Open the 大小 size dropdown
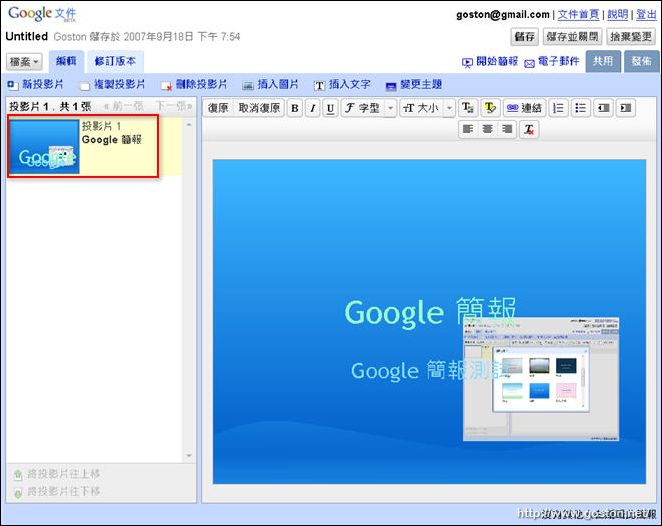Image resolution: width=662 pixels, height=526 pixels. coord(427,108)
